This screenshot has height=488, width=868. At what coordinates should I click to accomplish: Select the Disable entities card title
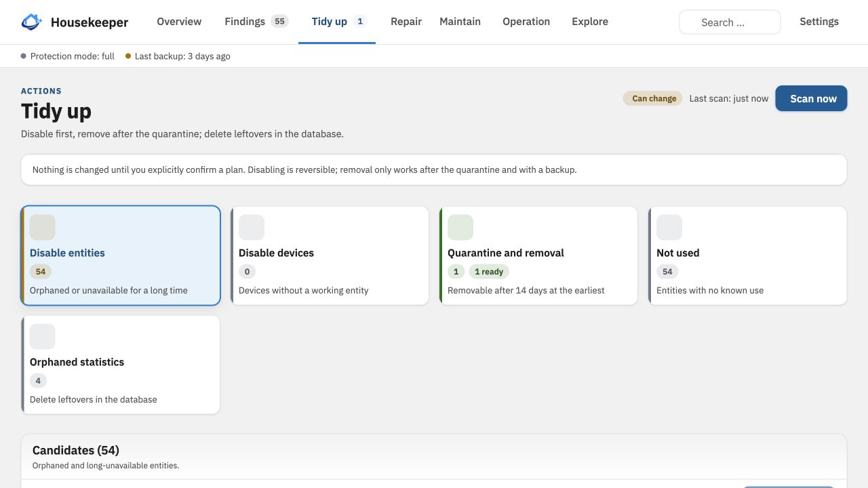click(x=67, y=253)
